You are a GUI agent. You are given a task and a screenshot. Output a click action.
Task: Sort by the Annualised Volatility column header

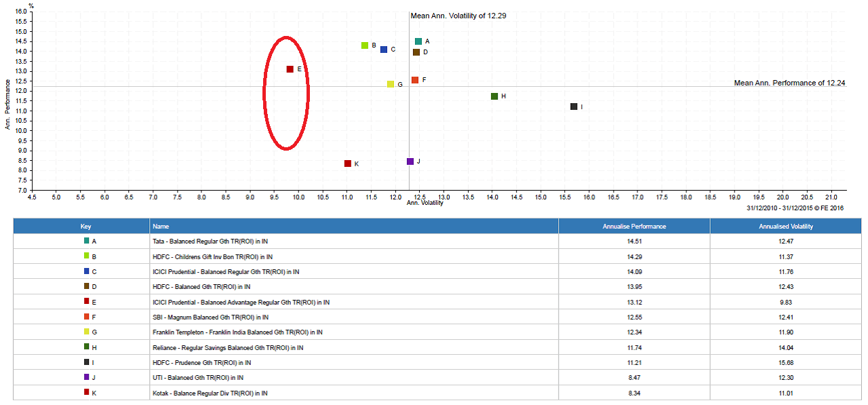coord(786,226)
